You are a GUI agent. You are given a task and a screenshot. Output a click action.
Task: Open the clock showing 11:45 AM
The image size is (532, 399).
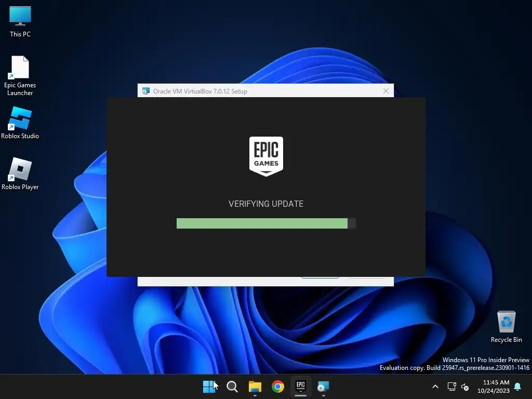point(494,387)
